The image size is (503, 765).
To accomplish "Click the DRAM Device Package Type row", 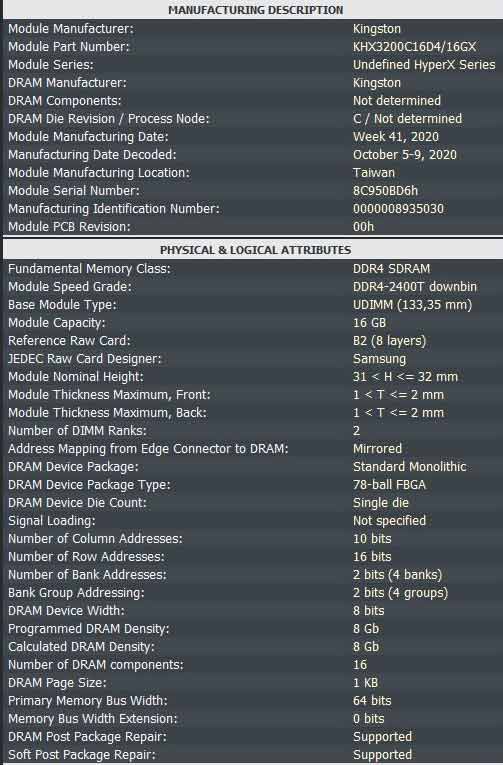I will (x=253, y=485).
